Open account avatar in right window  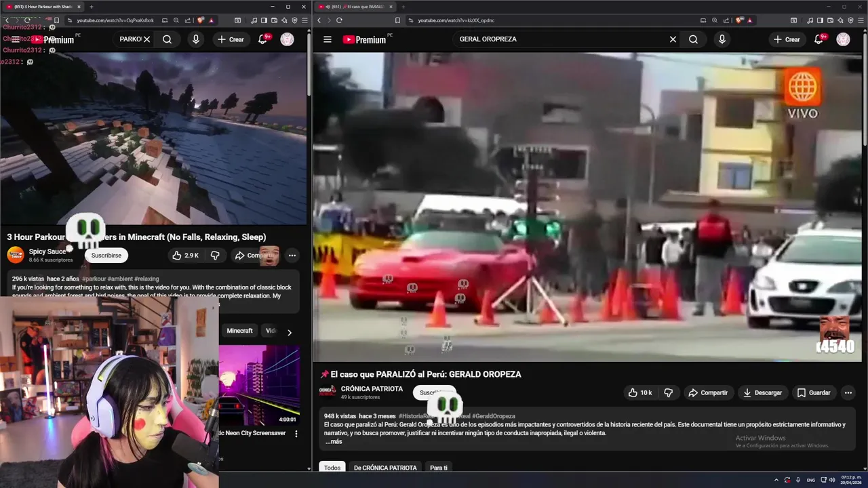843,39
